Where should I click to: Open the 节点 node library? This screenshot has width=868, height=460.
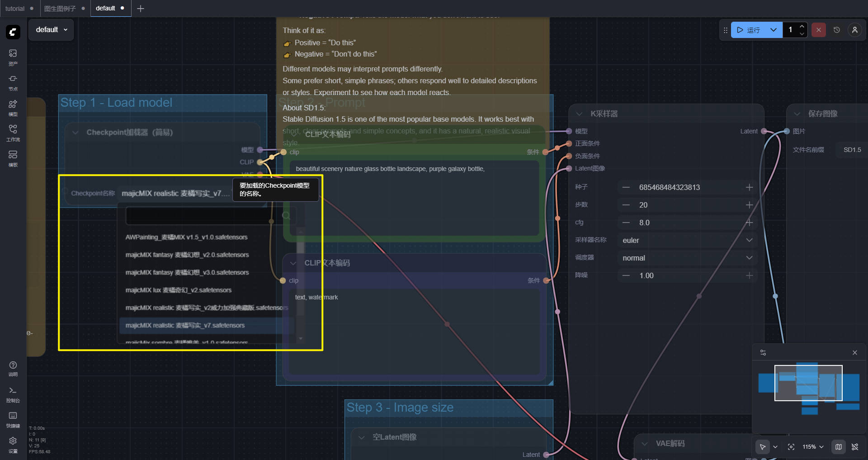pos(13,82)
